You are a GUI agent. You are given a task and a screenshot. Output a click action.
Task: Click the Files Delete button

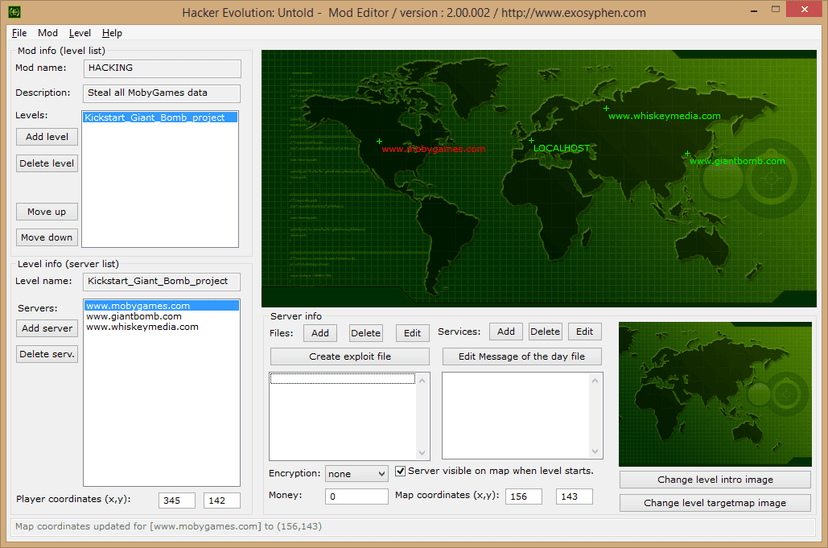pos(366,333)
